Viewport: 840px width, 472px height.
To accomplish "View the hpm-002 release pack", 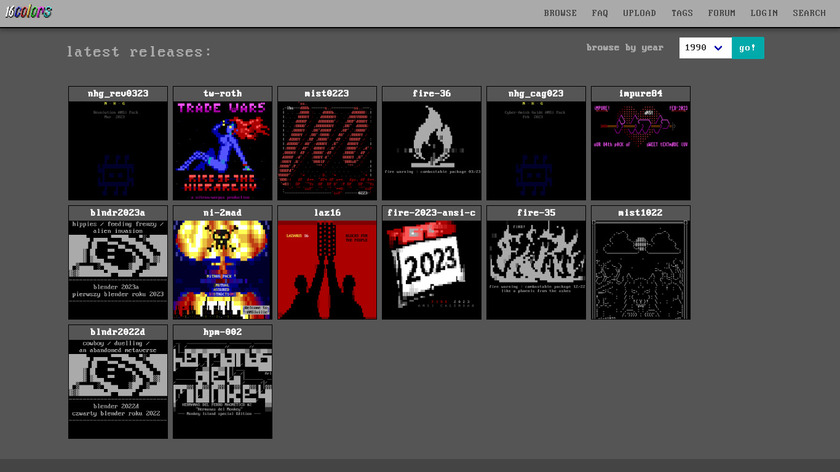I will point(222,388).
